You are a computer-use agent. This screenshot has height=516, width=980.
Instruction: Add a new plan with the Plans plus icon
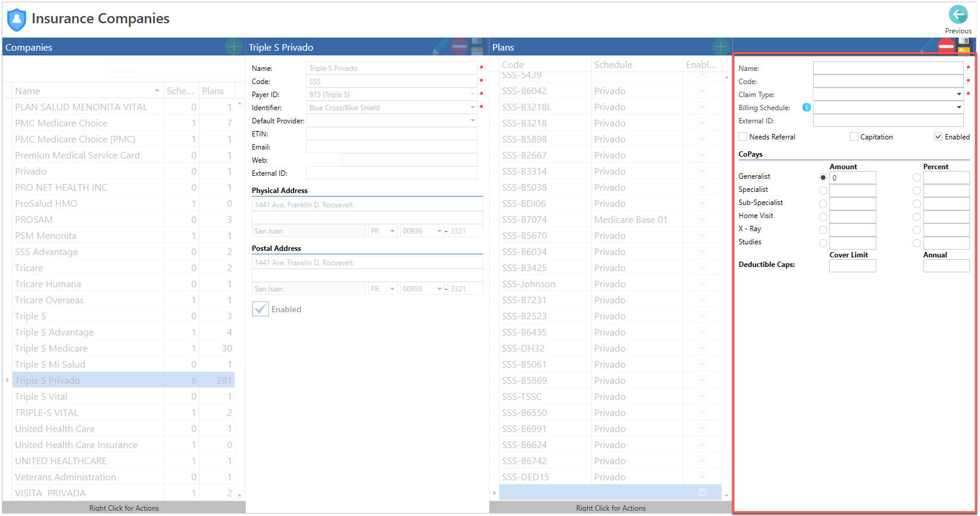tap(720, 46)
